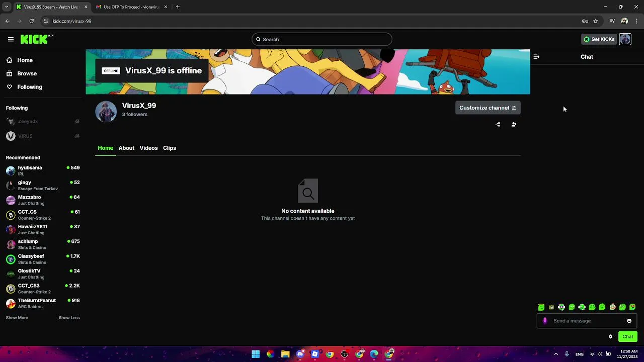This screenshot has width=644, height=362.
Task: Open a new browser tab
Action: pos(178,7)
